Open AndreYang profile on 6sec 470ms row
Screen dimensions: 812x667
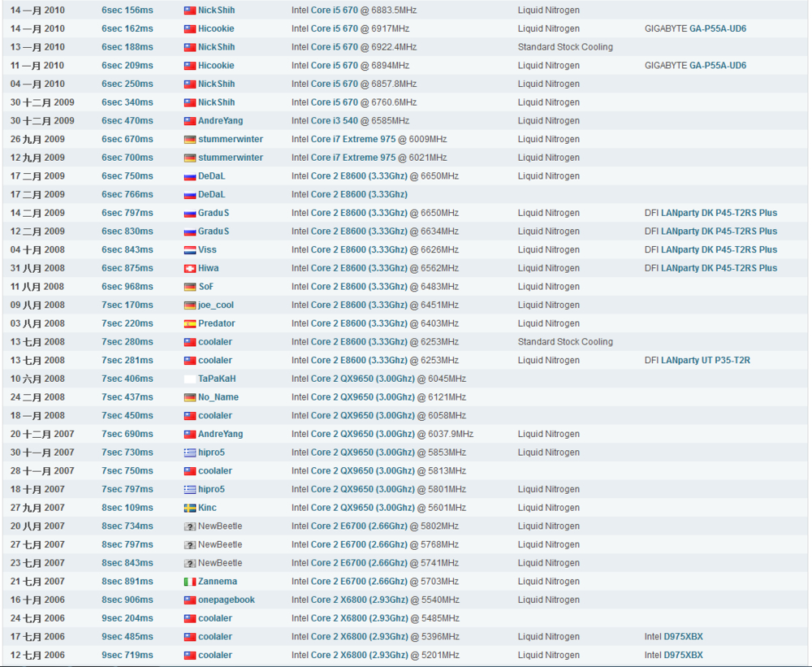221,121
